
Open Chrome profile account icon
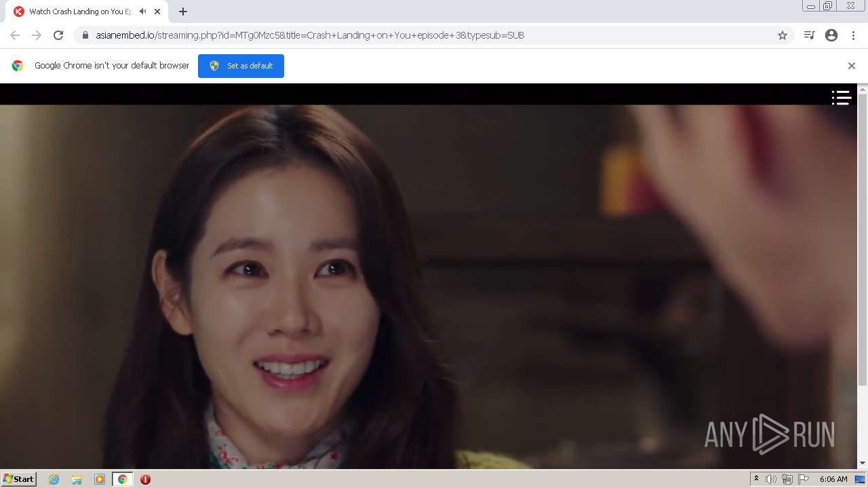[x=831, y=35]
